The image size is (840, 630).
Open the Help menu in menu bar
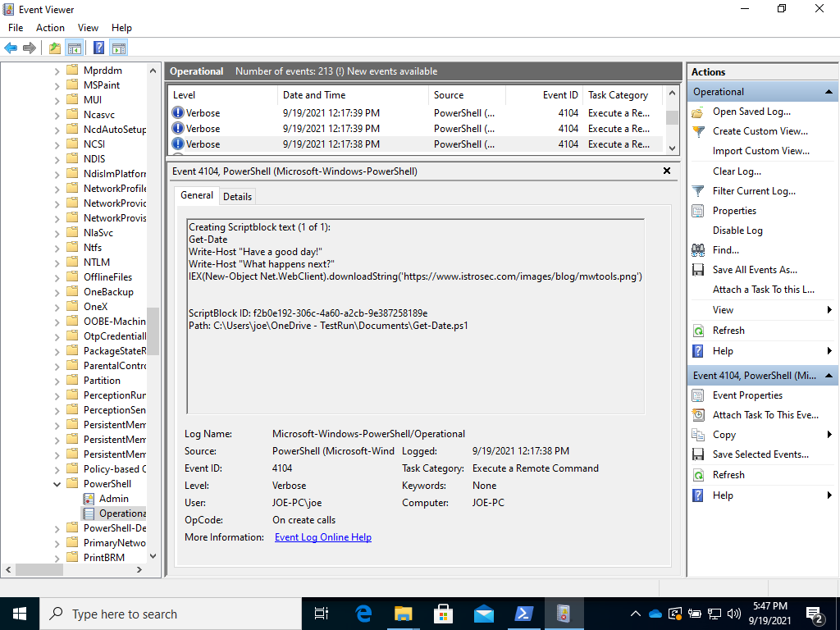coord(121,28)
